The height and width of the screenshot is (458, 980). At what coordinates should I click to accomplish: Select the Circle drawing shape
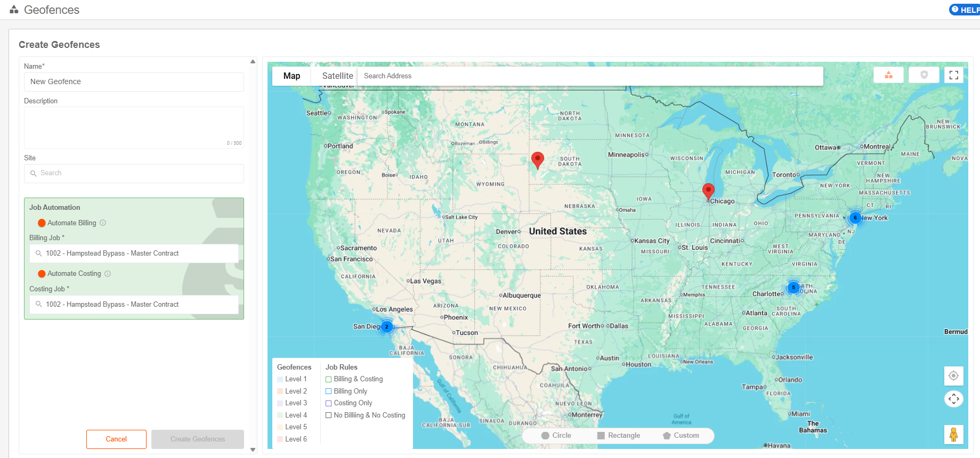(556, 436)
